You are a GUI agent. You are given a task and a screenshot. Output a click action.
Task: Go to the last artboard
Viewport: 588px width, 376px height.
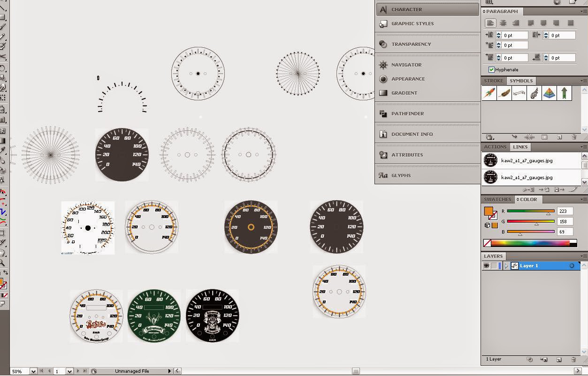click(x=85, y=371)
